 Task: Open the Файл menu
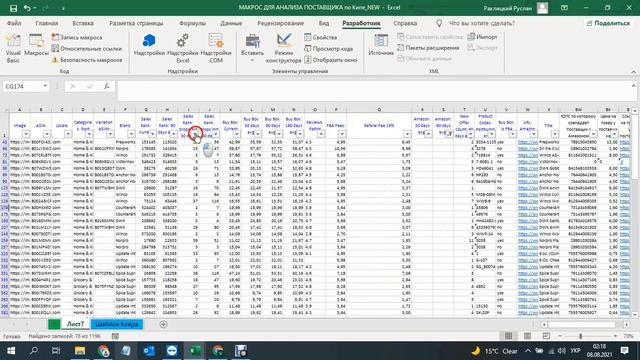point(14,23)
